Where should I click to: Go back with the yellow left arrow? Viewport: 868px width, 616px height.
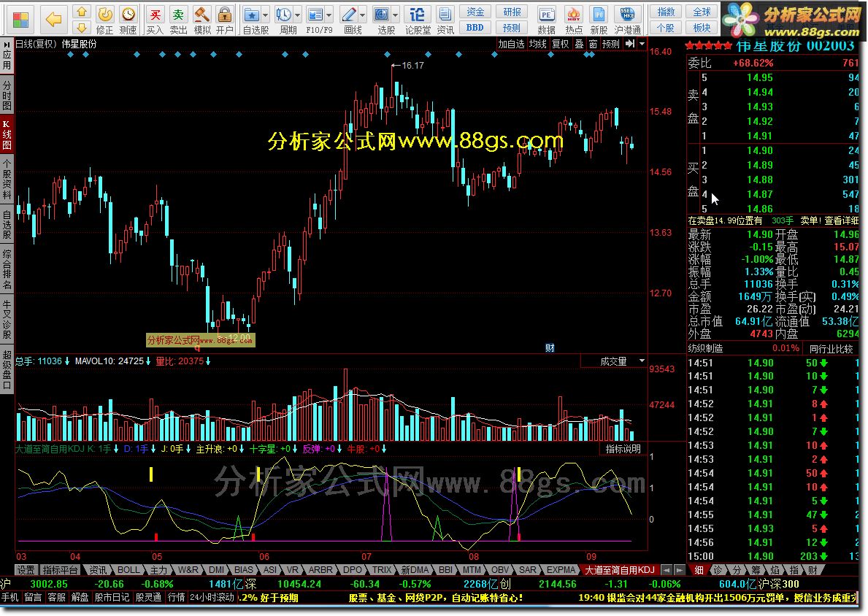[x=54, y=20]
